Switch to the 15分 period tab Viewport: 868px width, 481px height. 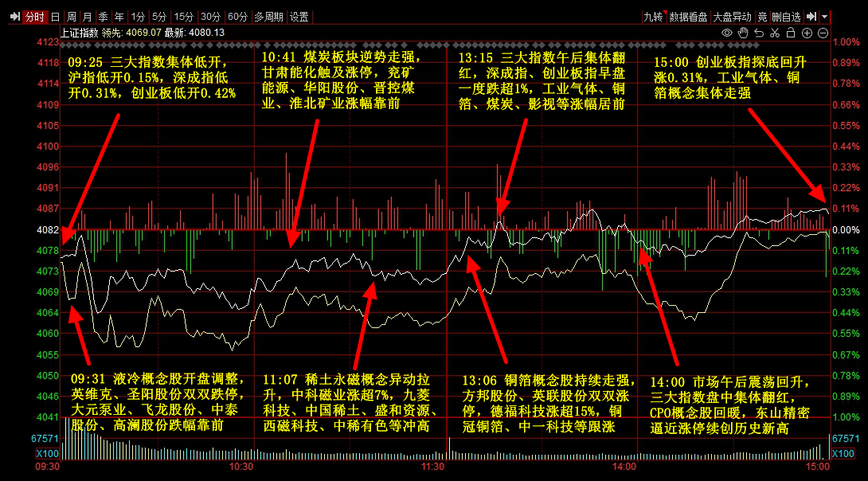(184, 17)
